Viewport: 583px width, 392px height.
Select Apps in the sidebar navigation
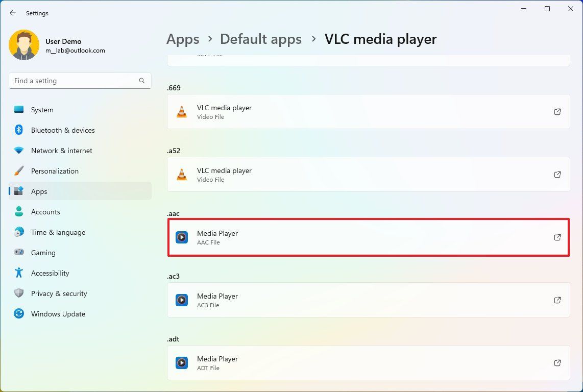(x=39, y=191)
